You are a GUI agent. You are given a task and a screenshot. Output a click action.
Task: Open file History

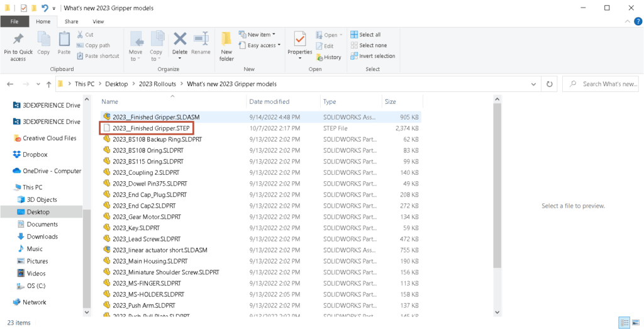(x=328, y=57)
